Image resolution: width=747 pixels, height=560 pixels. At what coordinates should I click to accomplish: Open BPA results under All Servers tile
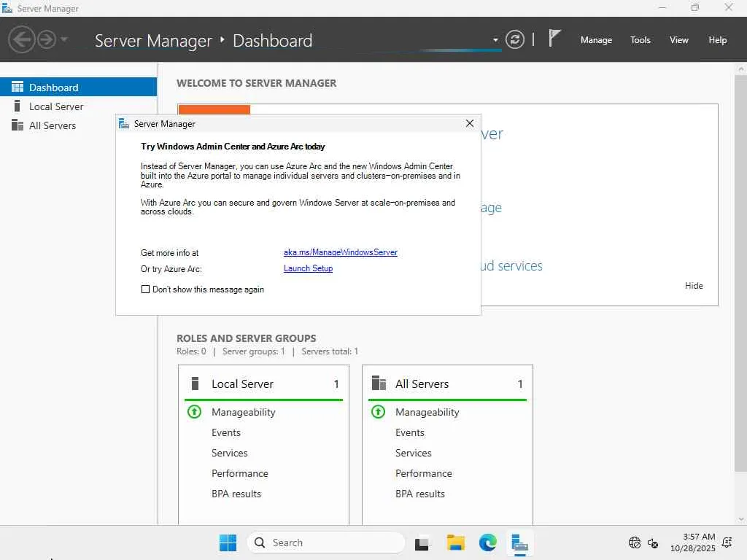click(419, 494)
